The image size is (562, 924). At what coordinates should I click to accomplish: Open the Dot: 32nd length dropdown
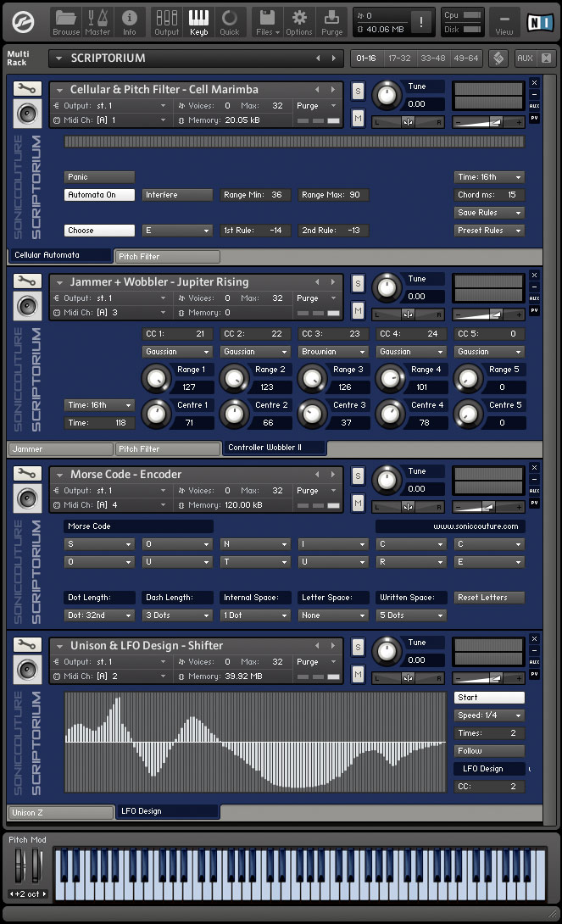[x=99, y=615]
